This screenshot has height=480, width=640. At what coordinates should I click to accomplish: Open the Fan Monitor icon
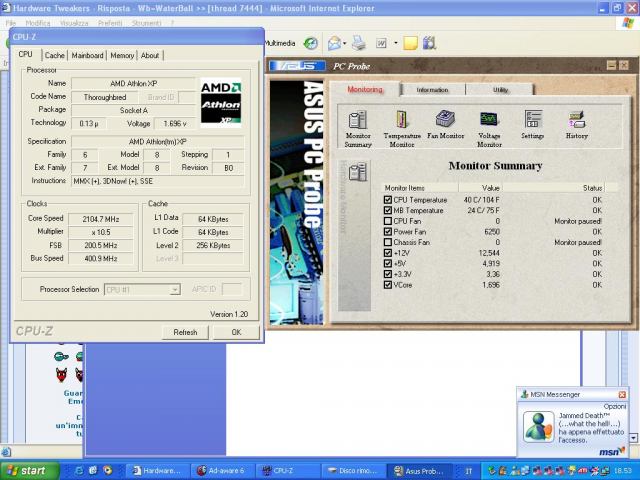pyautogui.click(x=445, y=124)
